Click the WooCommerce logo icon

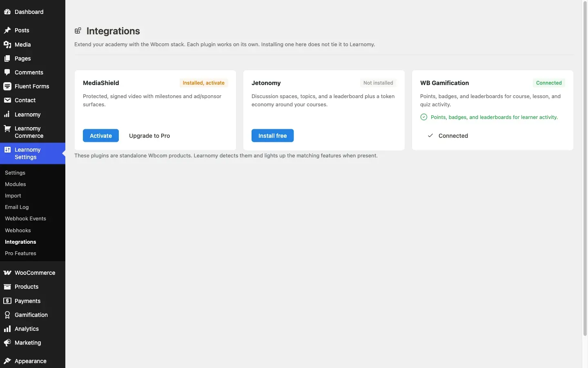coord(7,273)
